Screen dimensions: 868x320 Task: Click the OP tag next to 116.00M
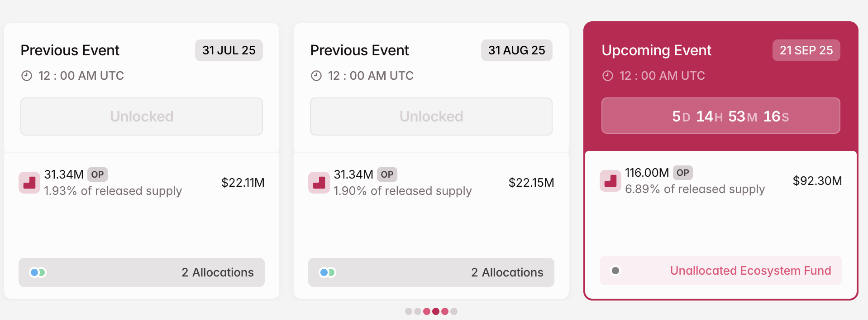point(682,173)
